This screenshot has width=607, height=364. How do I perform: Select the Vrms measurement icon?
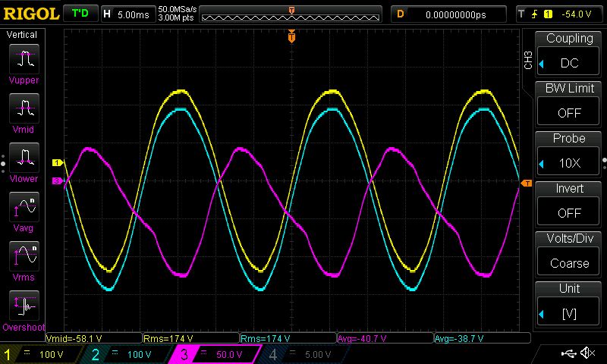[24, 256]
